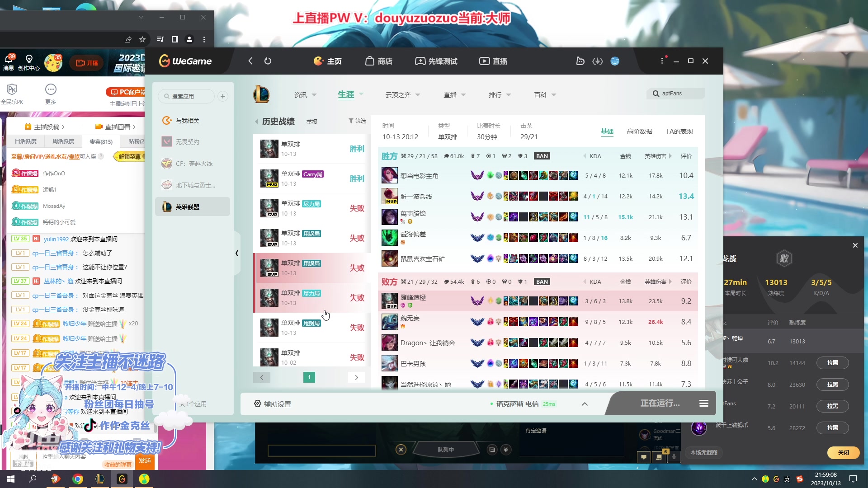
Task: Click the WeGame refresh icon
Action: tap(268, 61)
